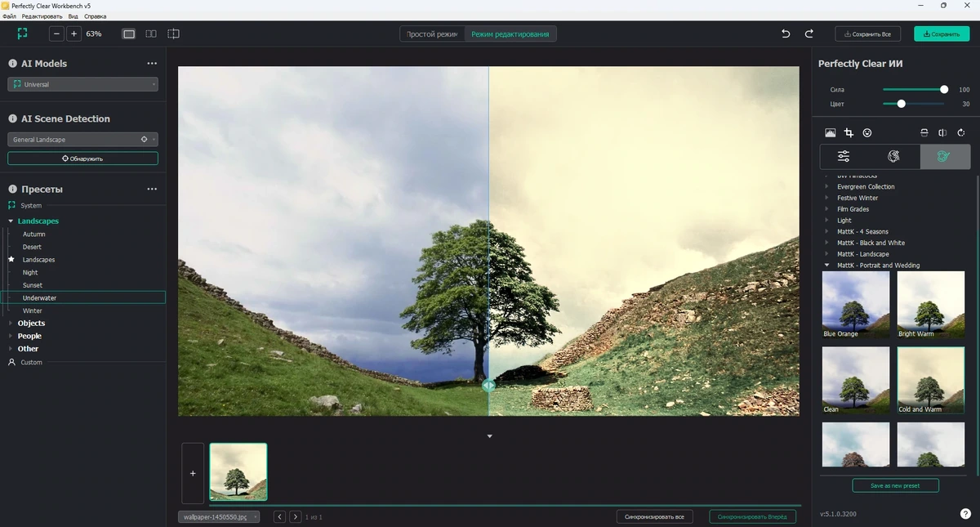Click the undo arrow icon
Image resolution: width=980 pixels, height=527 pixels.
pos(786,33)
